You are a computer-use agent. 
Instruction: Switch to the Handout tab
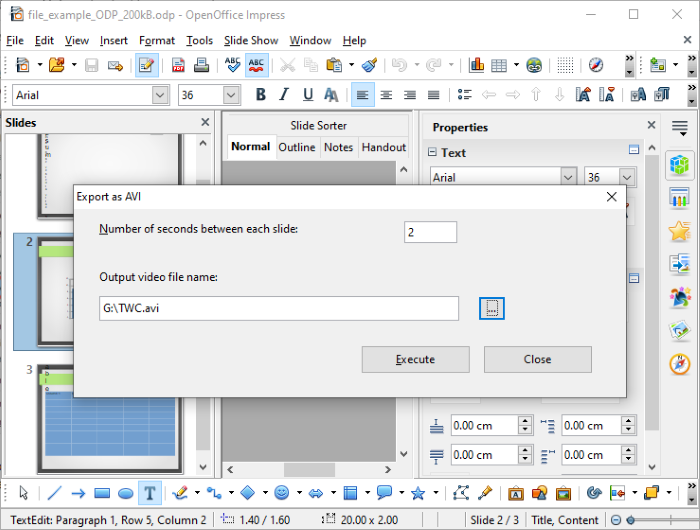pos(383,147)
